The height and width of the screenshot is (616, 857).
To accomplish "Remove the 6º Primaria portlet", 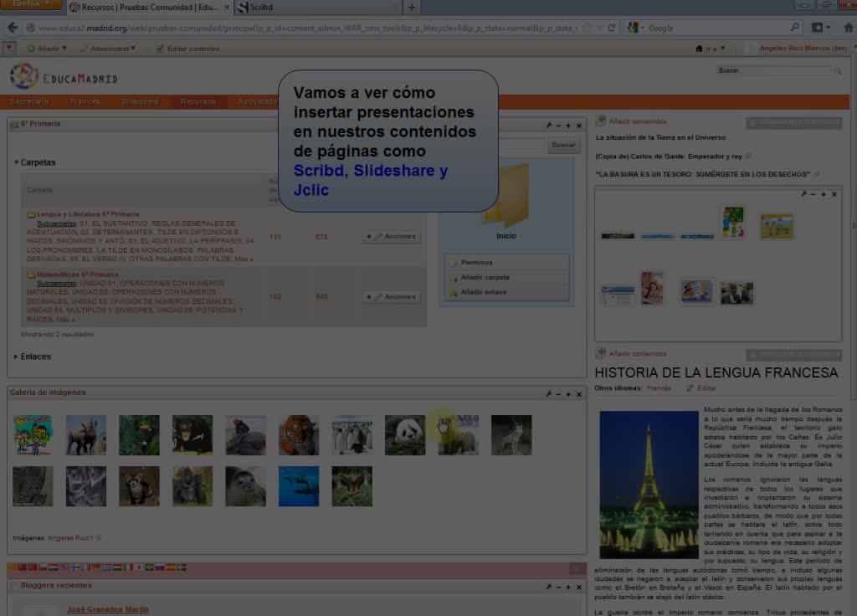I will pos(579,126).
